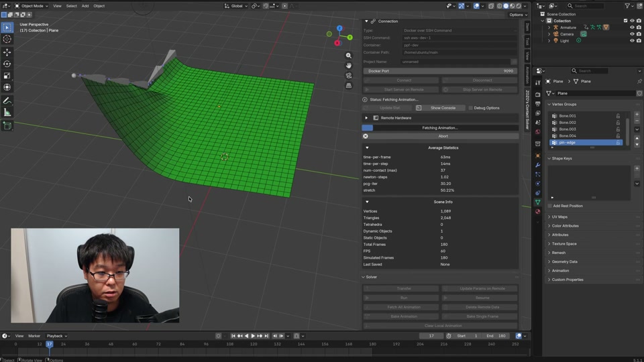Select the Transform tool
Screen dimensions: 644x362
click(x=7, y=87)
